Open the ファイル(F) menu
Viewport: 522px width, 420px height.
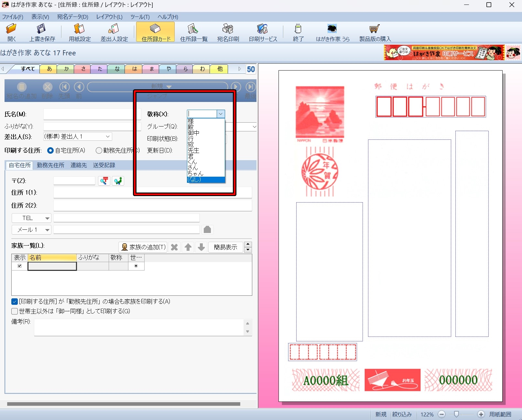(x=13, y=17)
